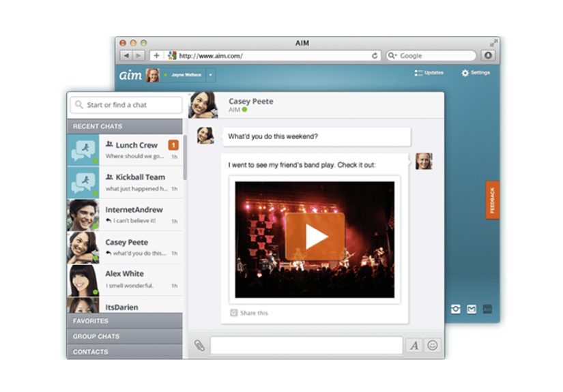Viewport: 563px width, 392px height.
Task: Click the Kickball Team group chat bubble icon
Action: click(83, 182)
